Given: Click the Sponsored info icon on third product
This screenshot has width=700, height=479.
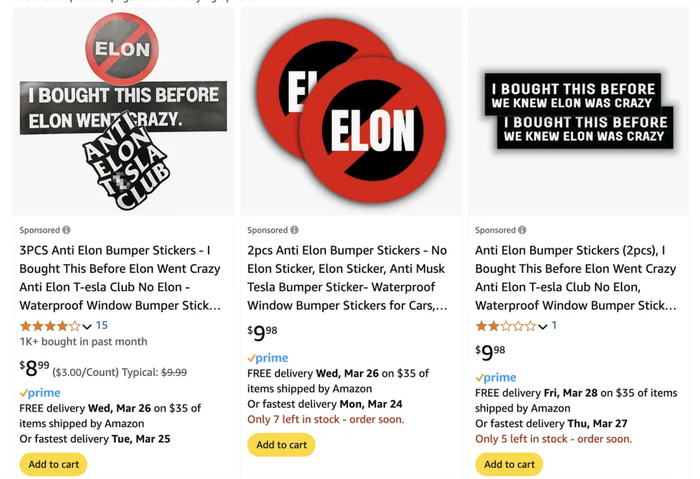Looking at the screenshot, I should pyautogui.click(x=523, y=230).
